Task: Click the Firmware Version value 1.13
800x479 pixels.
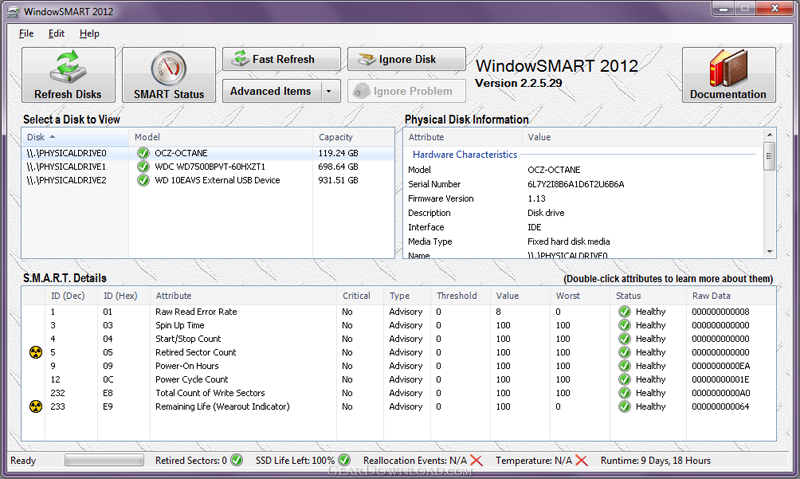Action: [536, 198]
